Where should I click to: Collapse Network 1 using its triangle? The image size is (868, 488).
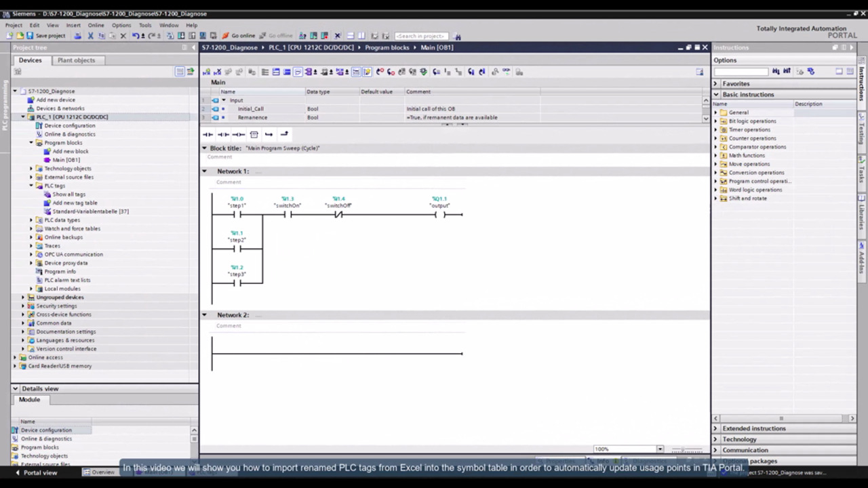point(204,171)
